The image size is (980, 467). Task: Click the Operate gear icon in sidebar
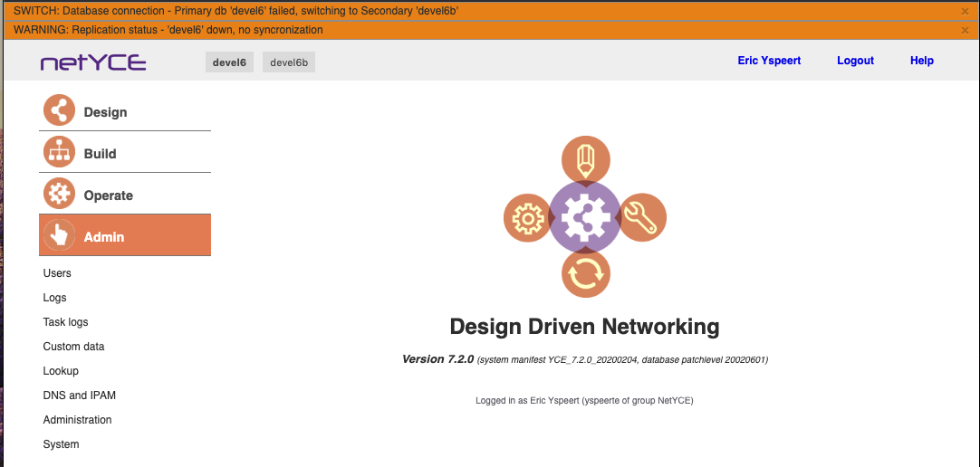[59, 195]
